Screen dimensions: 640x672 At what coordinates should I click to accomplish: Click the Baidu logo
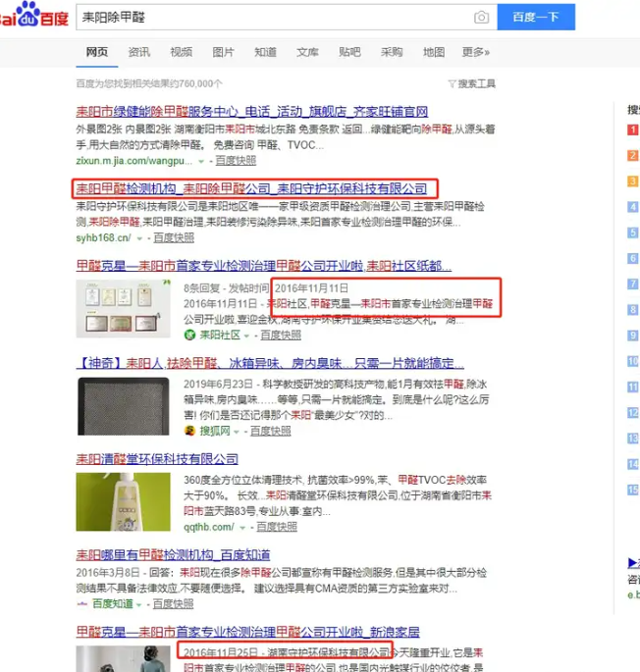[34, 15]
